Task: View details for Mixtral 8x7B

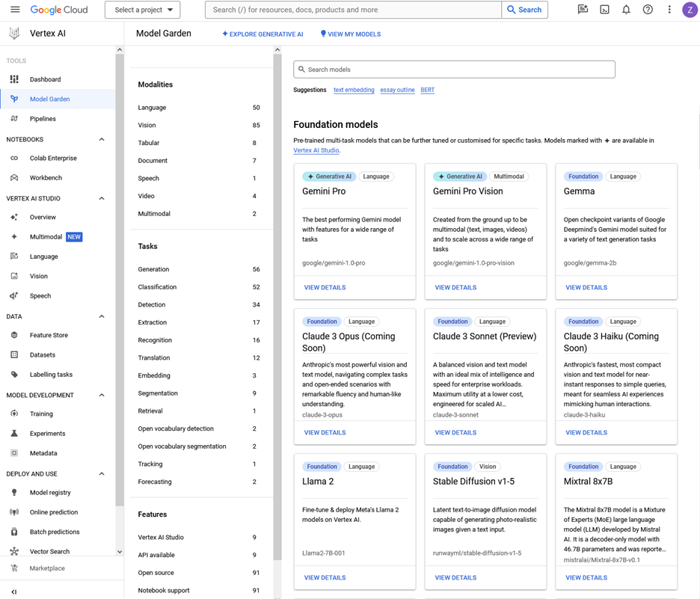Action: click(x=586, y=577)
